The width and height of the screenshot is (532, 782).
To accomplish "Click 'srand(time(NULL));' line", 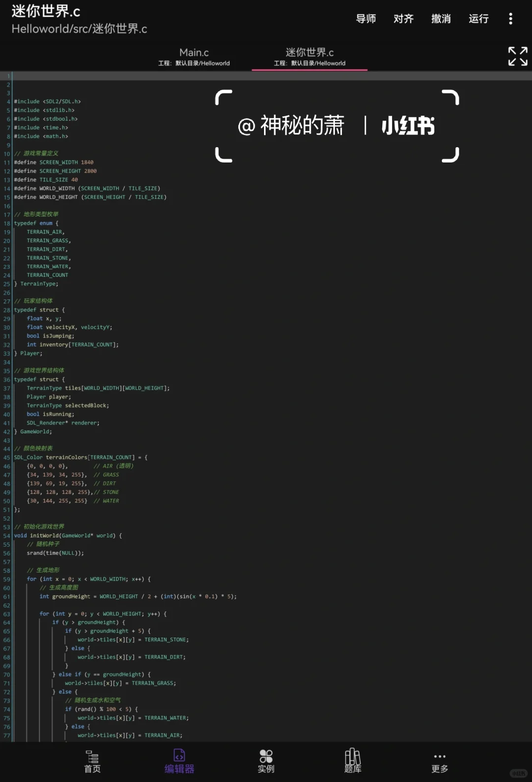I will click(55, 553).
